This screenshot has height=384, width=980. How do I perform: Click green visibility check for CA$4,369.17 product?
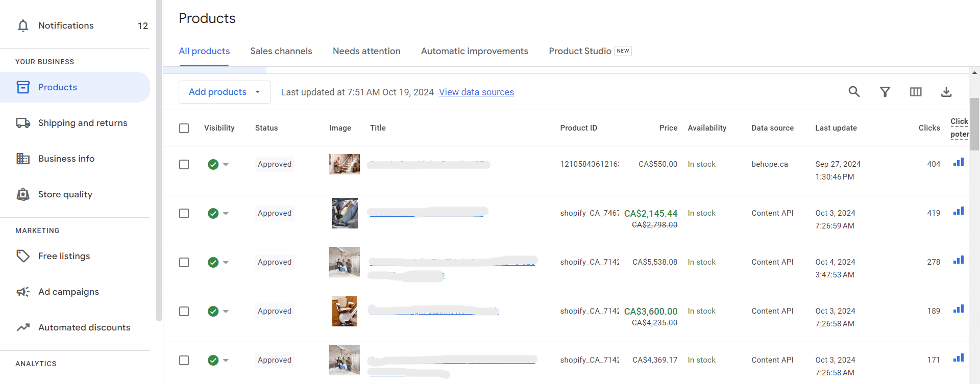pos(213,360)
